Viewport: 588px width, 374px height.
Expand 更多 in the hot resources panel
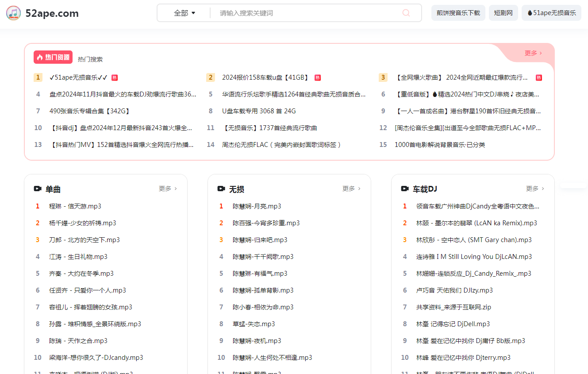(x=533, y=53)
